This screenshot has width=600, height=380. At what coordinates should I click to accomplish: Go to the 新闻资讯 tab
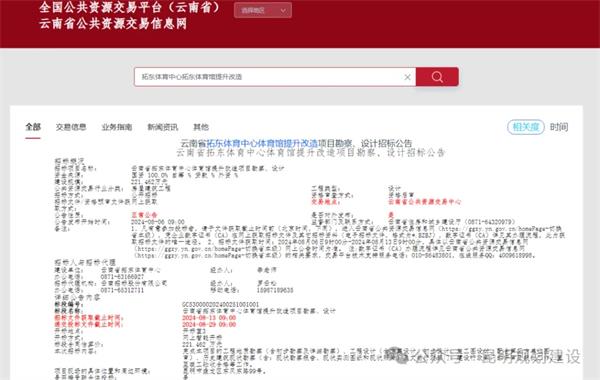[x=163, y=127]
